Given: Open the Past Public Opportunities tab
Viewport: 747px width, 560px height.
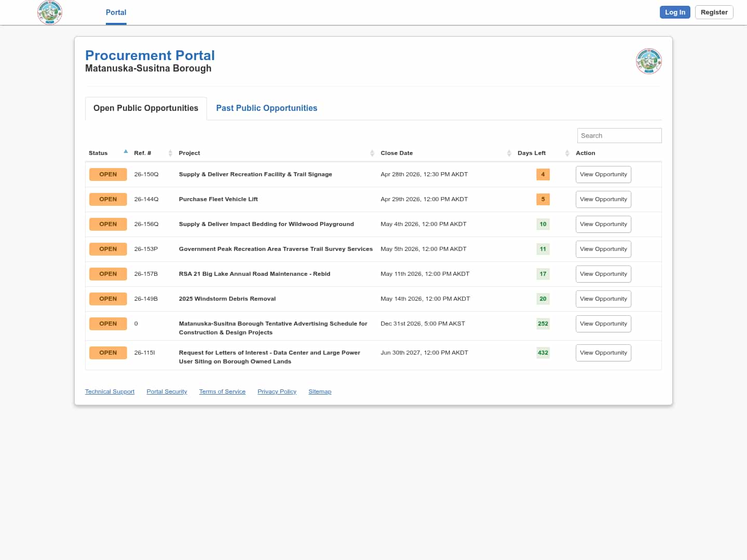Looking at the screenshot, I should click(266, 108).
